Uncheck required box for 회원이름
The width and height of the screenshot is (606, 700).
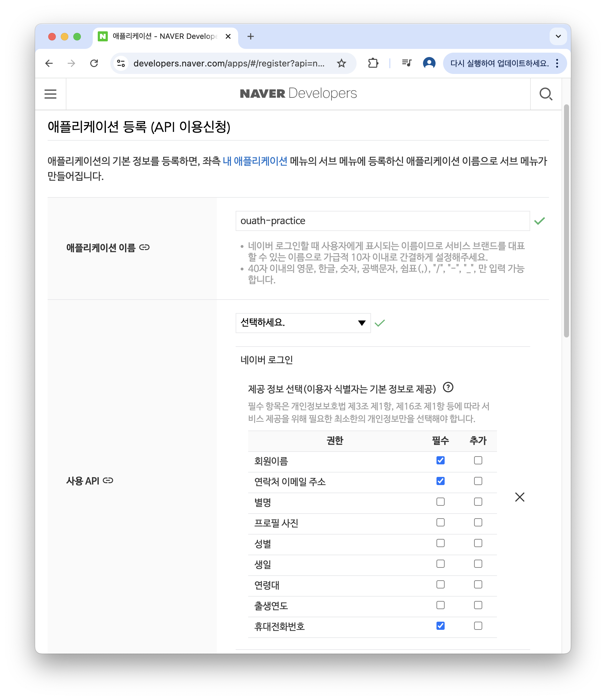point(440,460)
